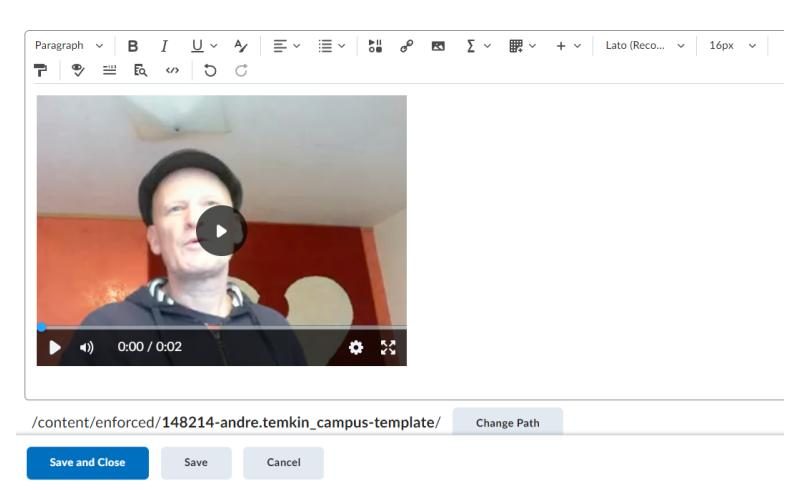Click the Save and Close button
This screenshot has height=494, width=800.
[x=87, y=463]
